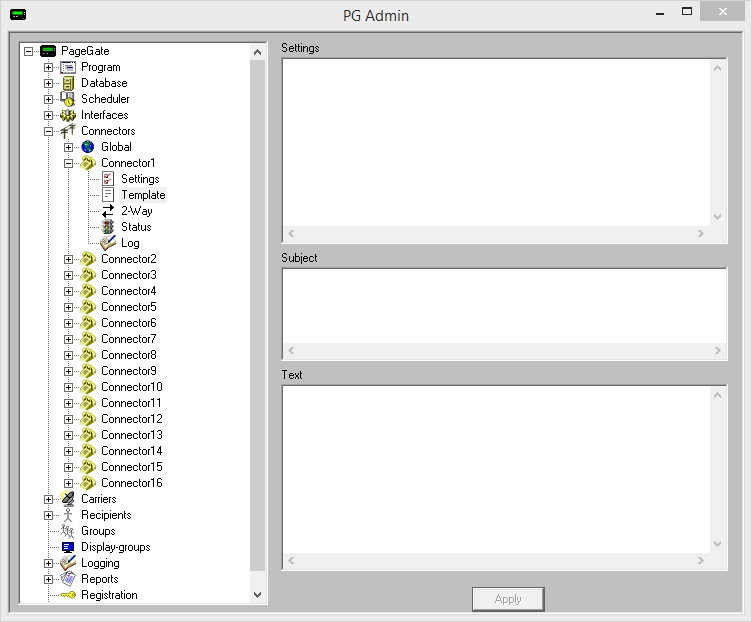Select Connector3 in the tree
This screenshot has width=752, height=622.
[x=129, y=275]
